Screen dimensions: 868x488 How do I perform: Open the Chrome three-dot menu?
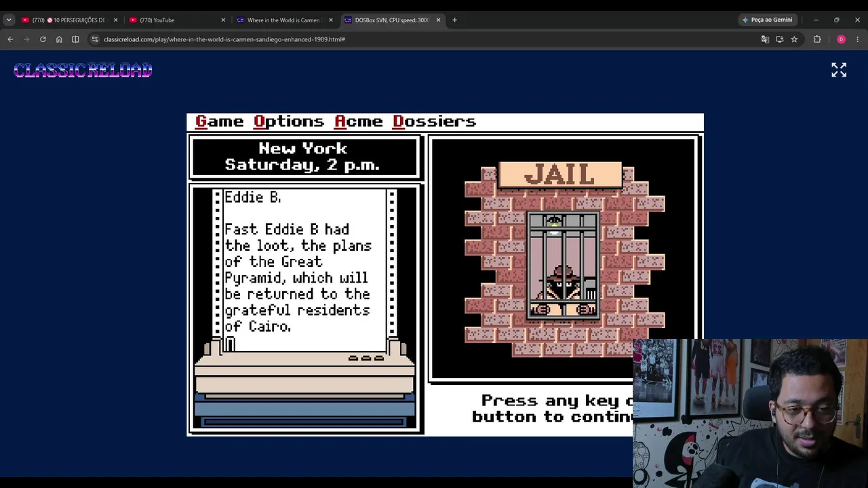[857, 39]
